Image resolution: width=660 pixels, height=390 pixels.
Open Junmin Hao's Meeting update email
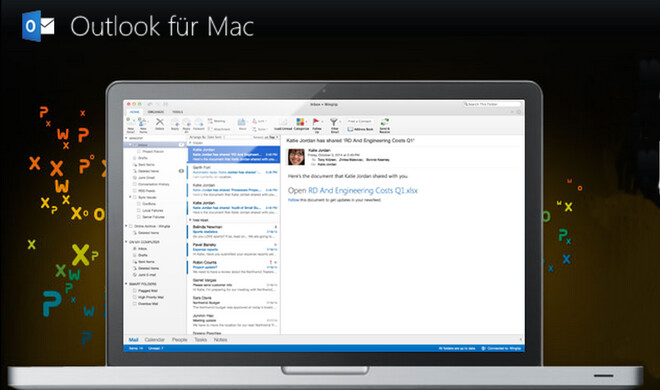click(x=234, y=320)
